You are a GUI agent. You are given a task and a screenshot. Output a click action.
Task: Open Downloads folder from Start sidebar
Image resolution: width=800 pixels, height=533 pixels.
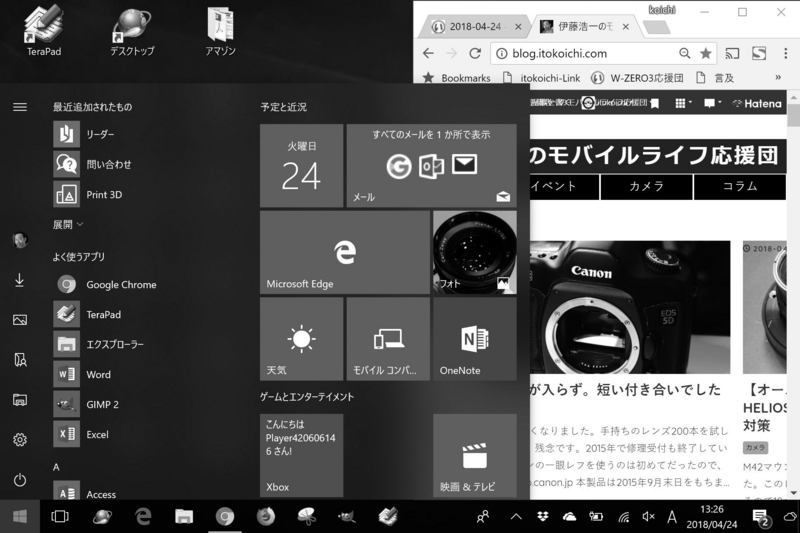[20, 280]
